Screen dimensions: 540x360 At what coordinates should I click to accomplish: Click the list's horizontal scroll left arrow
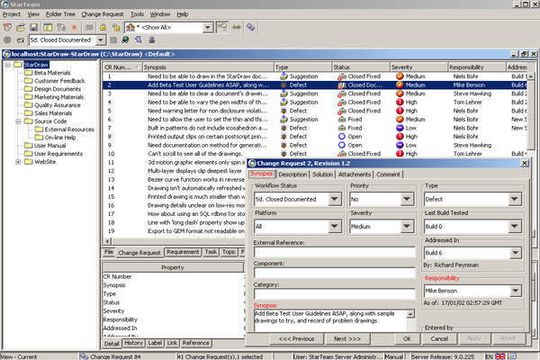[108, 241]
